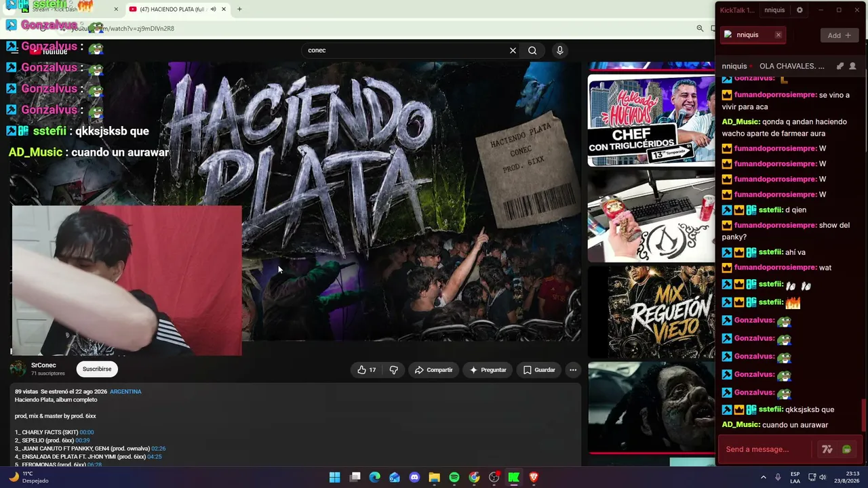Jump to timestamp 04:25 for Ensalada de Plata

click(x=155, y=457)
